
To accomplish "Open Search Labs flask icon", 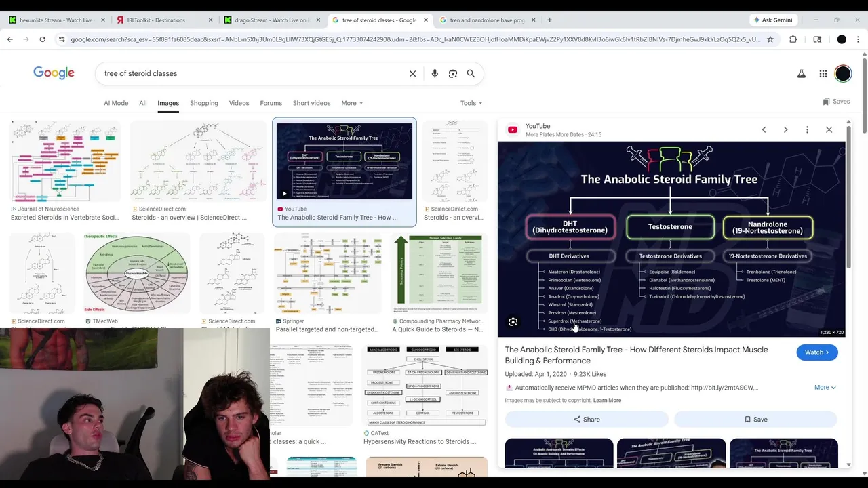I will [x=801, y=73].
